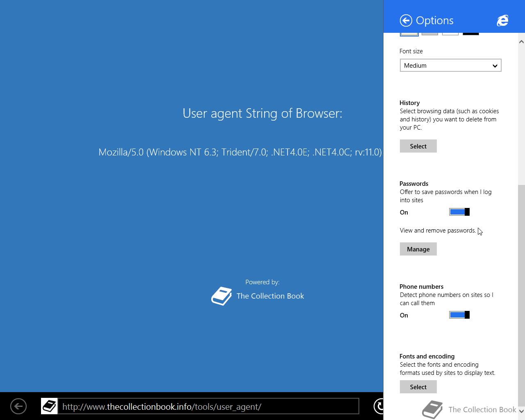
Task: Click the History Select button
Action: 418,146
